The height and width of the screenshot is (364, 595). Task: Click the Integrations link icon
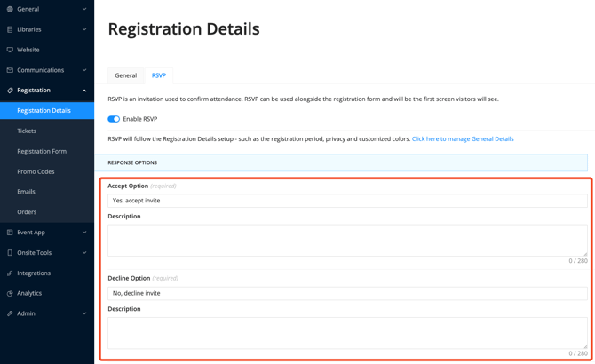click(10, 273)
